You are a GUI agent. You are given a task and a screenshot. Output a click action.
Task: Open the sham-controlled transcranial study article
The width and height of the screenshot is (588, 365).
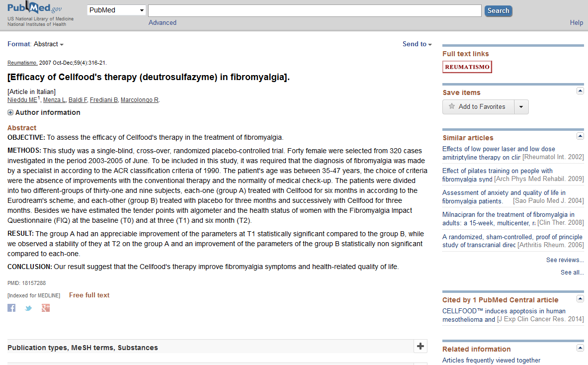(512, 241)
